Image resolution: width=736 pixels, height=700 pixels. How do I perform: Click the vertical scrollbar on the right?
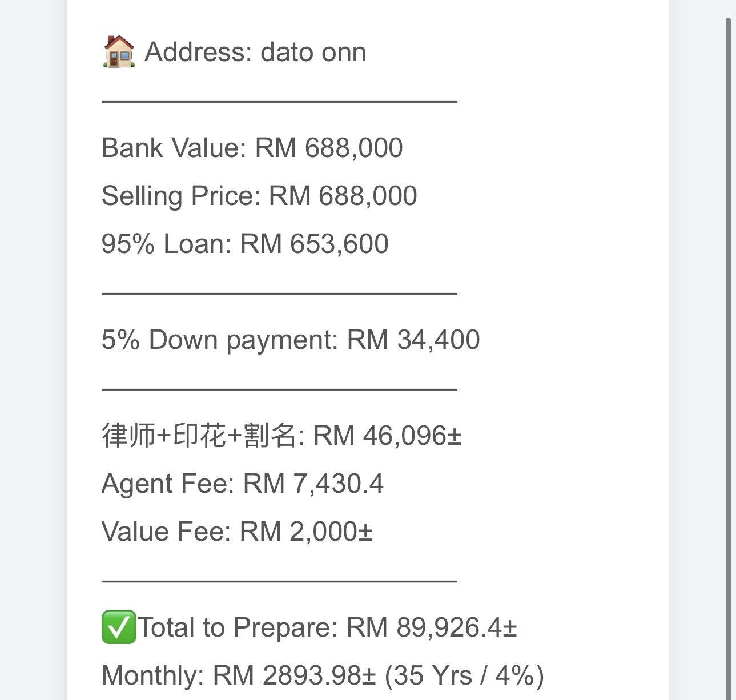pos(728,343)
